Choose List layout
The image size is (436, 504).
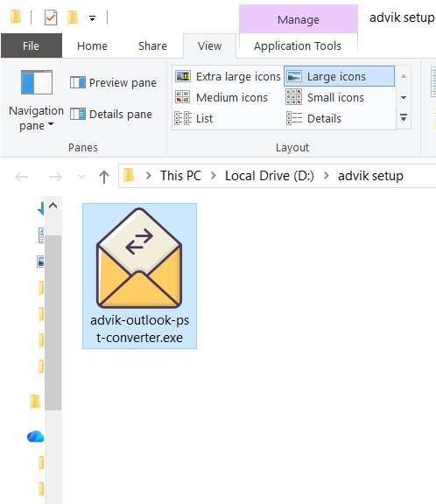point(193,118)
